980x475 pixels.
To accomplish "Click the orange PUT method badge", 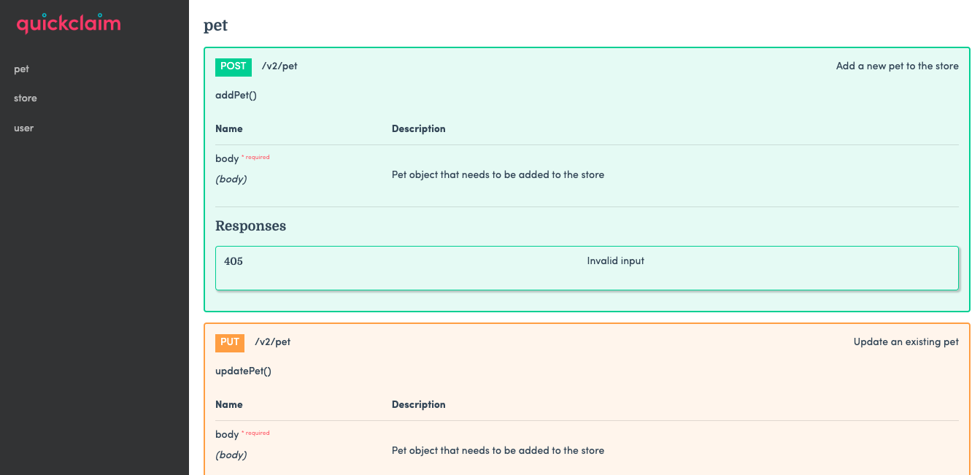I will click(x=230, y=342).
